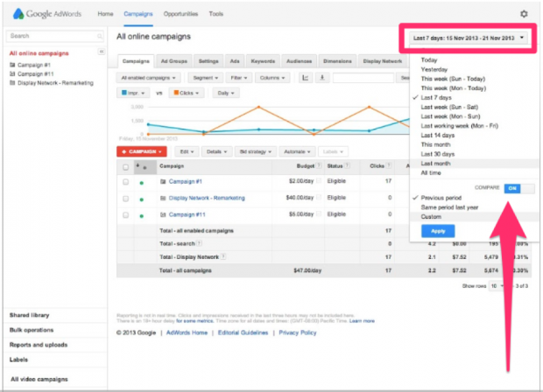The height and width of the screenshot is (392, 543).
Task: Switch to the Dimensions tab
Action: [337, 61]
